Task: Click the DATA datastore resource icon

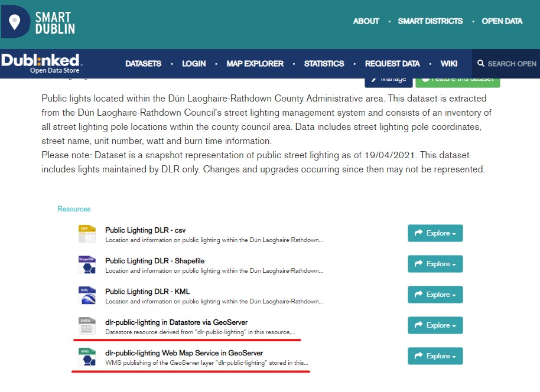Action: click(x=87, y=326)
